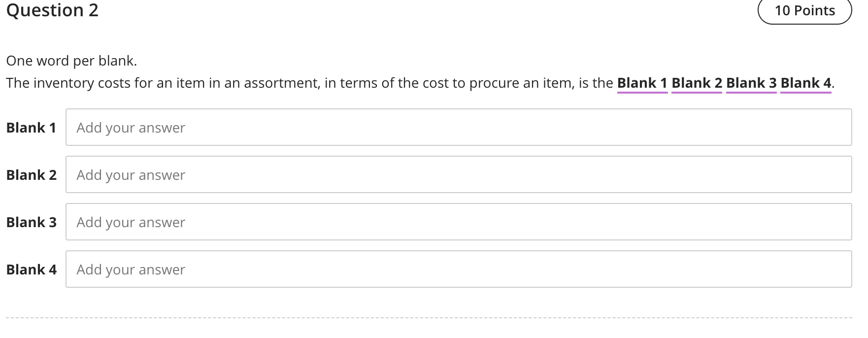The height and width of the screenshot is (338, 868).
Task: Click the bold Blank 1 label beside its field
Action: click(x=32, y=127)
